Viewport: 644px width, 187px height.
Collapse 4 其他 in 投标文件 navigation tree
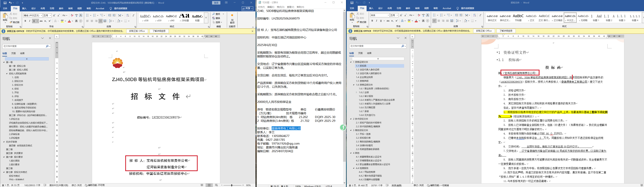[x=351, y=153]
